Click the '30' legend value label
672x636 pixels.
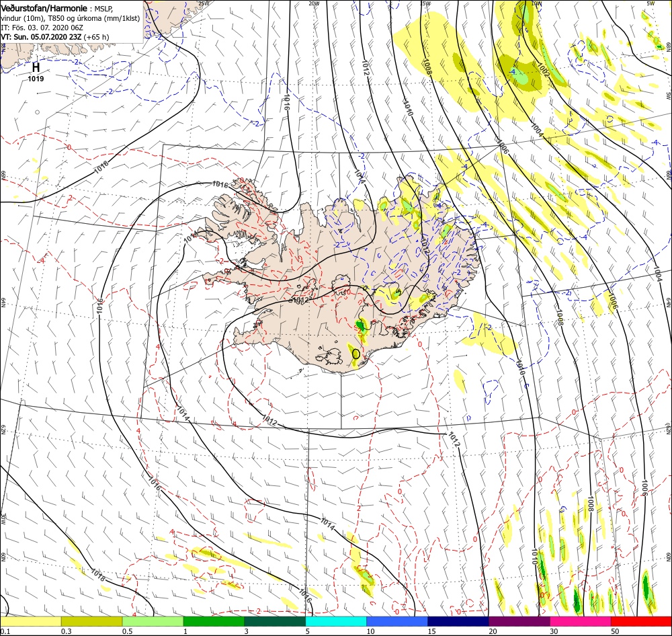tap(554, 631)
